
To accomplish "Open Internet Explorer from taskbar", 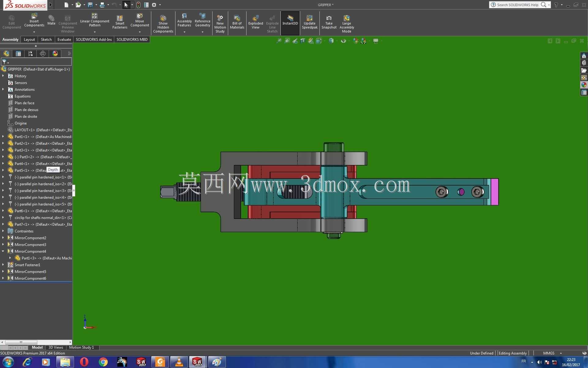I will point(27,362).
